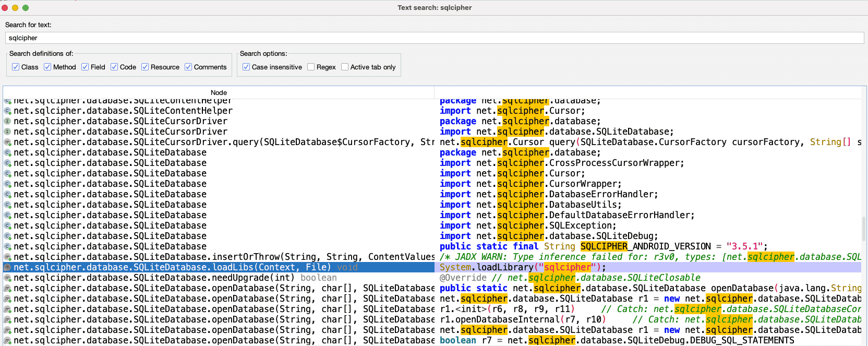Uncheck the Comments checkbox
This screenshot has height=346, width=868.
tap(188, 67)
